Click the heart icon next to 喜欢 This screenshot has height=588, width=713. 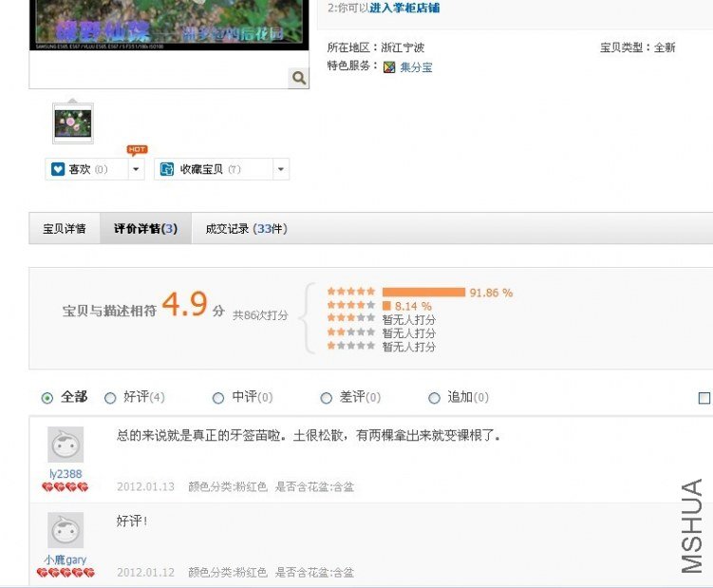coord(58,169)
